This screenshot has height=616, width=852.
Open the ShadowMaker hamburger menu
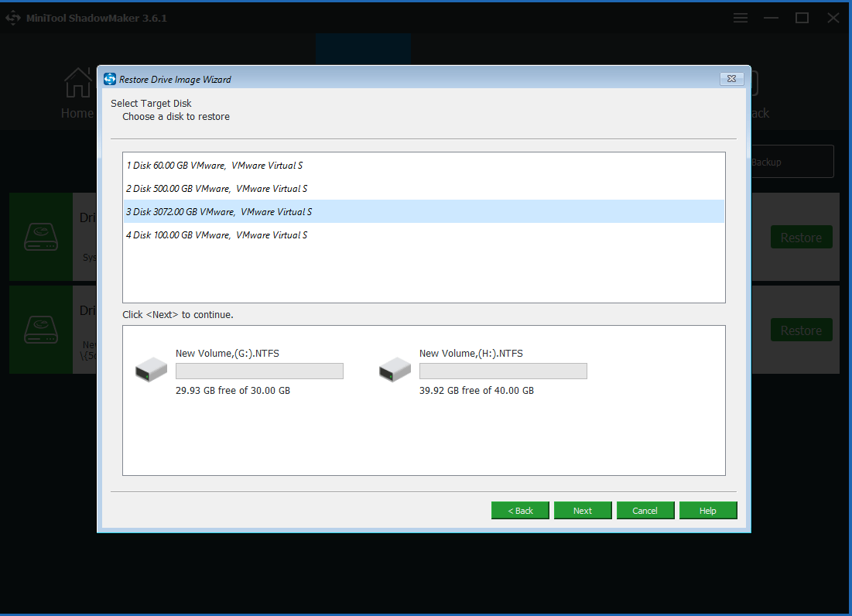[x=740, y=18]
